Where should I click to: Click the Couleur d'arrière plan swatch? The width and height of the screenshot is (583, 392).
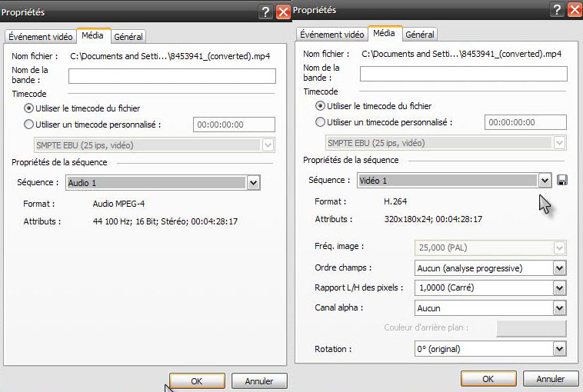531,328
